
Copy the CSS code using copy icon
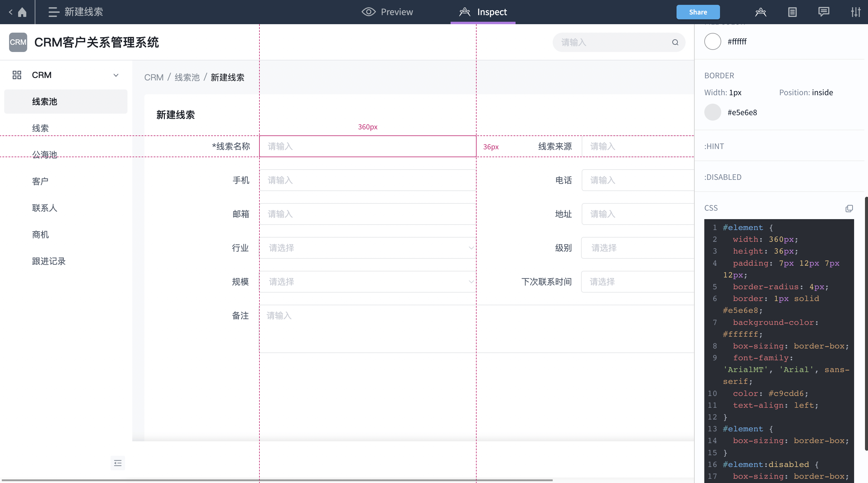[849, 209]
